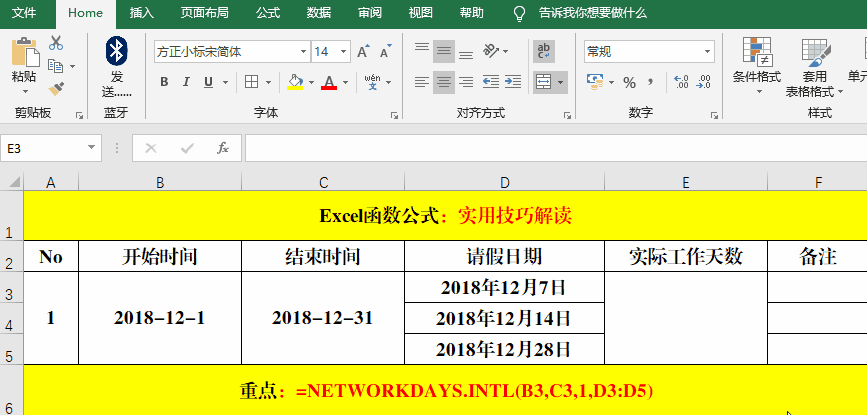
Task: Toggle center horizontal alignment
Action: coord(443,82)
